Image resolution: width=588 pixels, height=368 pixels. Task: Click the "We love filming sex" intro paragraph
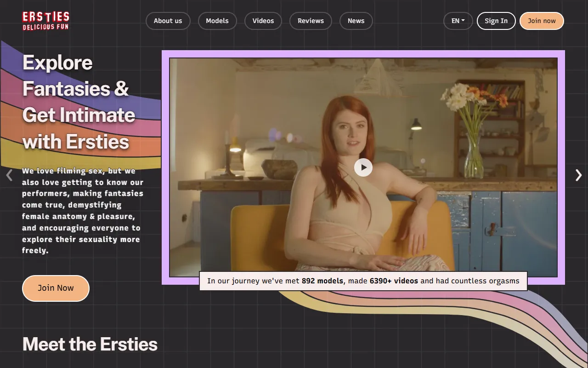(83, 211)
